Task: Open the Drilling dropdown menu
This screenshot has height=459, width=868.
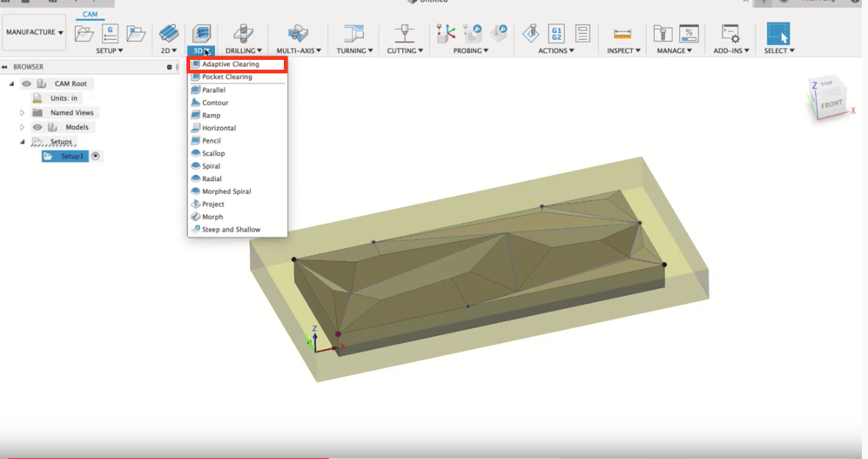Action: click(x=243, y=50)
